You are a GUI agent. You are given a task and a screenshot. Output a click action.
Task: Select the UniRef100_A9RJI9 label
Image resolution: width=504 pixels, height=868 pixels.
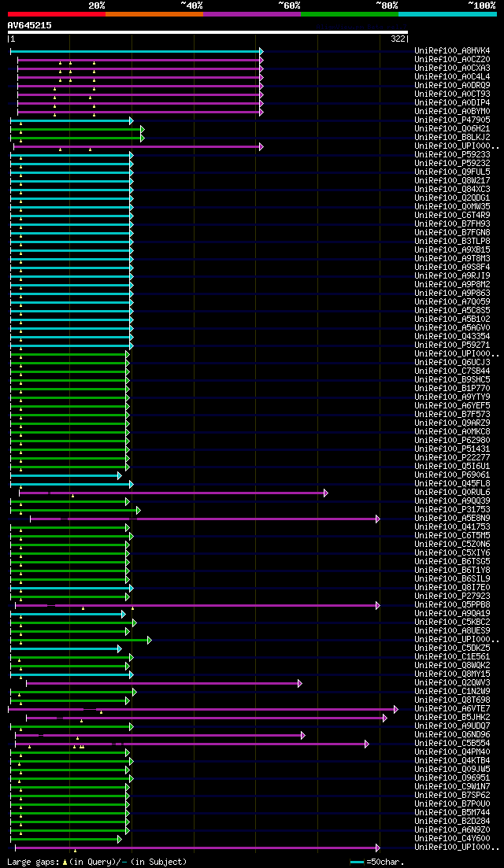click(452, 276)
